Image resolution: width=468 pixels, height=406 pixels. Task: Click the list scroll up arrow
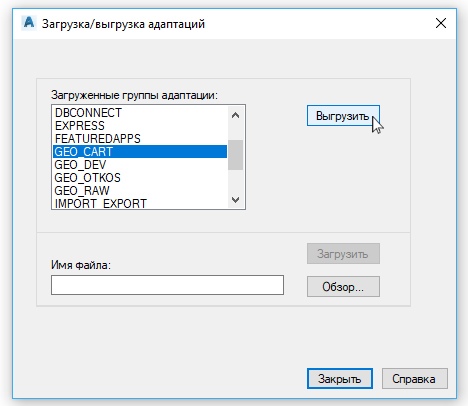pyautogui.click(x=235, y=115)
